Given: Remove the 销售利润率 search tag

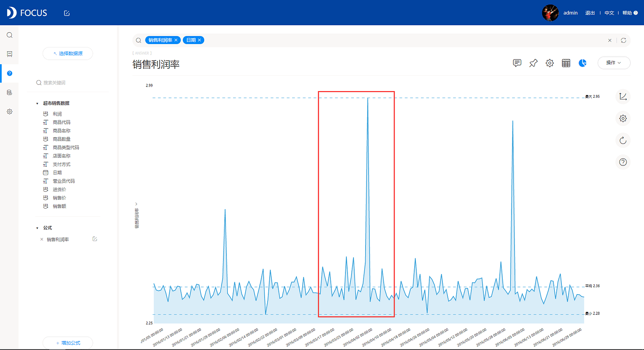Looking at the screenshot, I should coord(176,40).
